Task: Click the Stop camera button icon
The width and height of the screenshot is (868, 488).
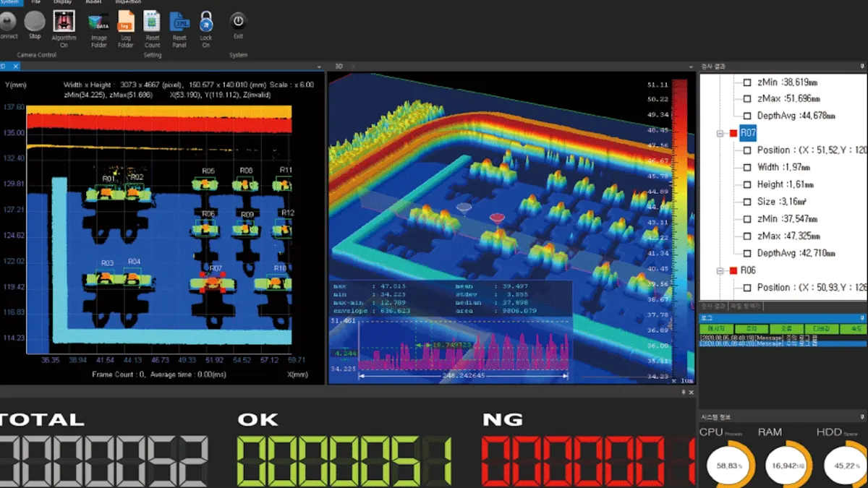Action: pyautogui.click(x=35, y=22)
